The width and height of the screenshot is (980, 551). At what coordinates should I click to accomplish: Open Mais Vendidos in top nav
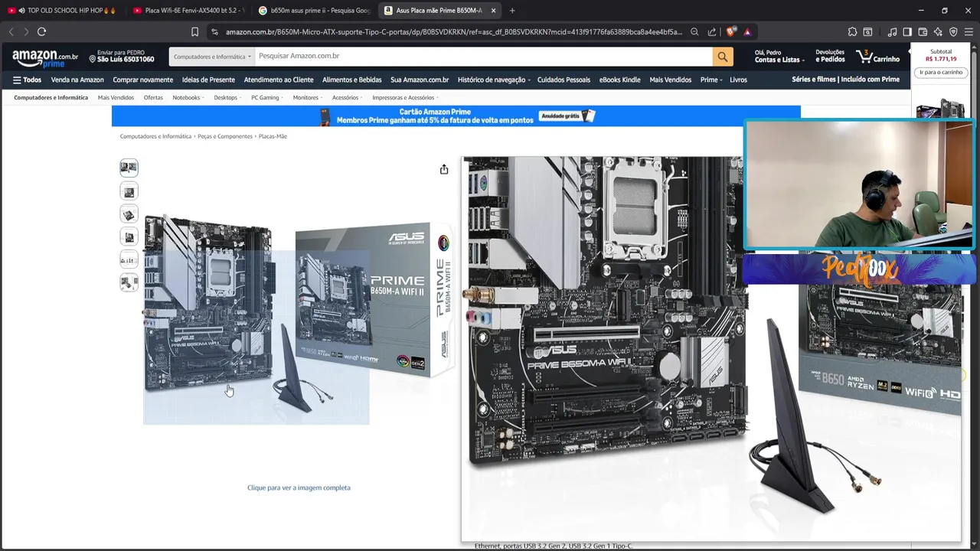click(671, 80)
